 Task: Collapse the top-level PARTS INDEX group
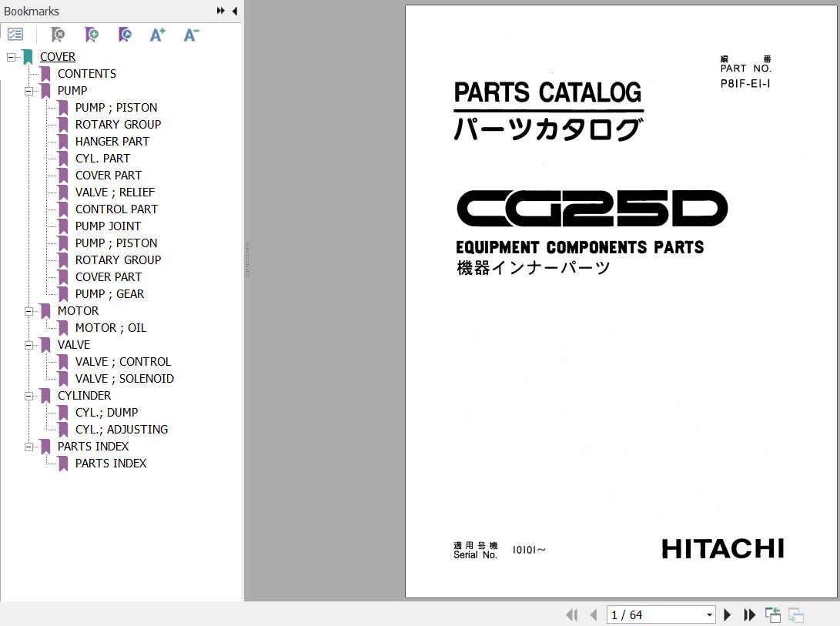28,447
